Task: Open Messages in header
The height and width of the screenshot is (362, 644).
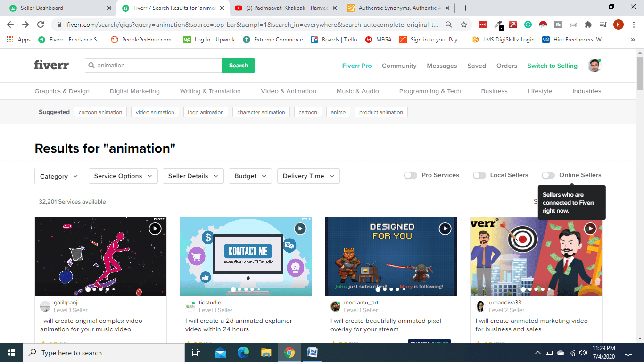Action: (x=442, y=66)
